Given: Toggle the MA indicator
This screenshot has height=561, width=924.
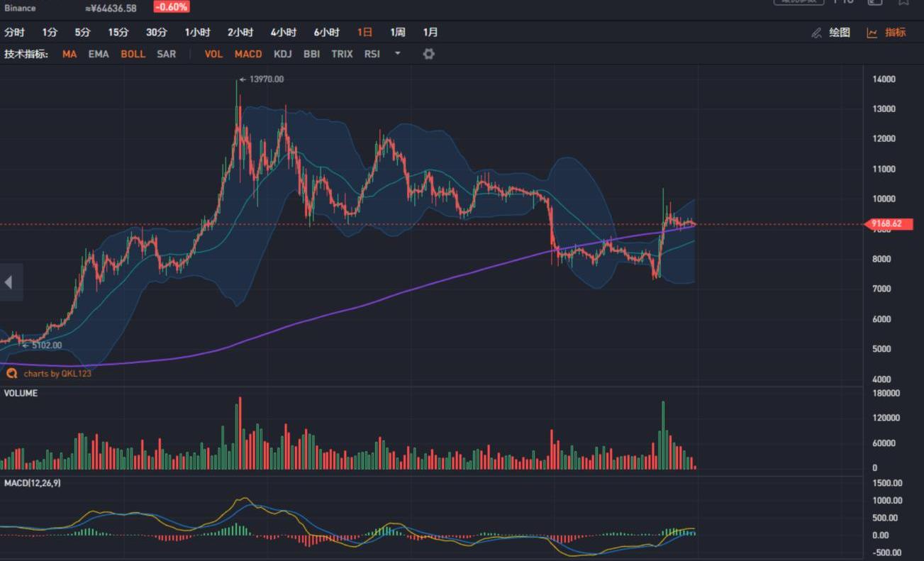Looking at the screenshot, I should tap(69, 54).
